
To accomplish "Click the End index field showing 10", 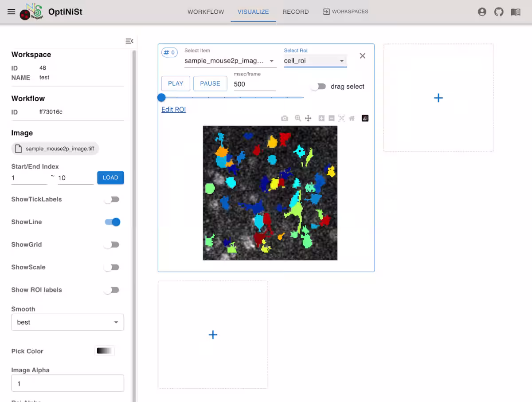I will 75,178.
